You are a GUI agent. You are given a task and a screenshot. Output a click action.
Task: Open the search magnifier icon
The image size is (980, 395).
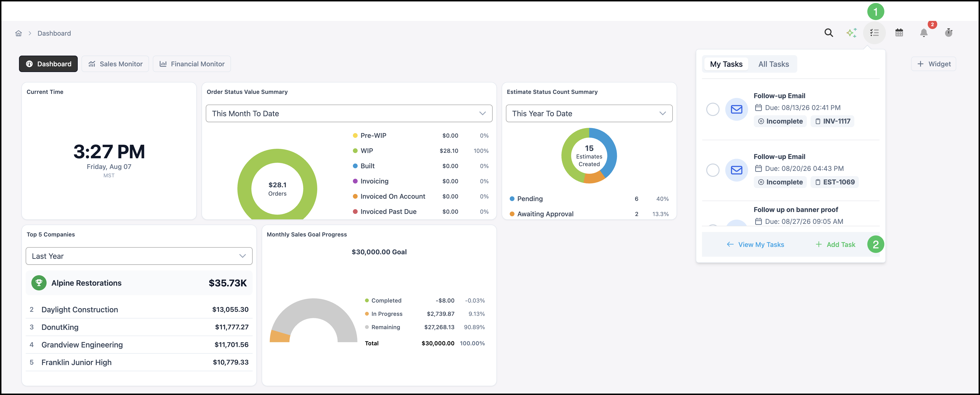829,33
